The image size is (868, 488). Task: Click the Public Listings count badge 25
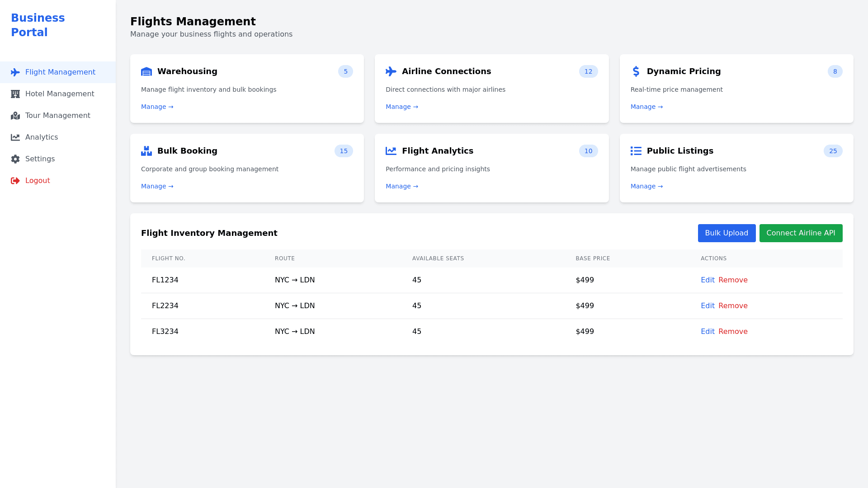click(833, 151)
